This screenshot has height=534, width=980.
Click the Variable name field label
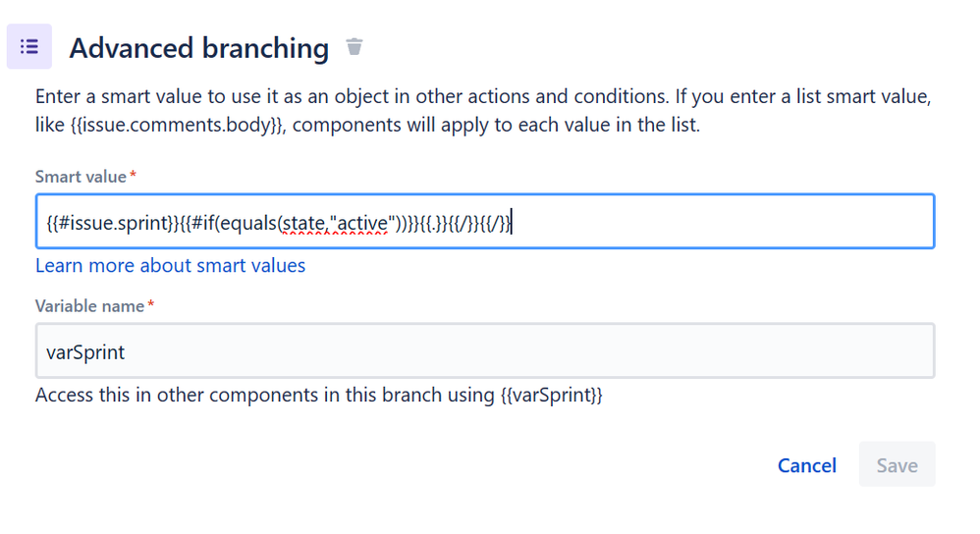(x=89, y=306)
